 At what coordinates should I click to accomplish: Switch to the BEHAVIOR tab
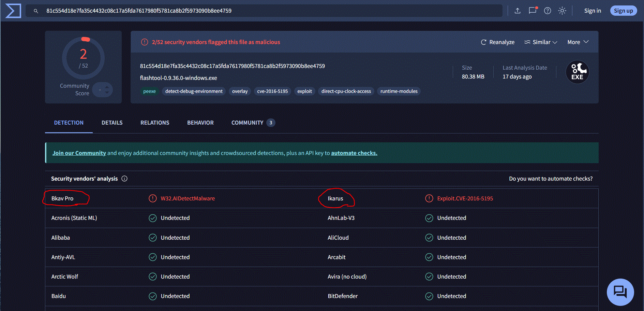click(200, 123)
